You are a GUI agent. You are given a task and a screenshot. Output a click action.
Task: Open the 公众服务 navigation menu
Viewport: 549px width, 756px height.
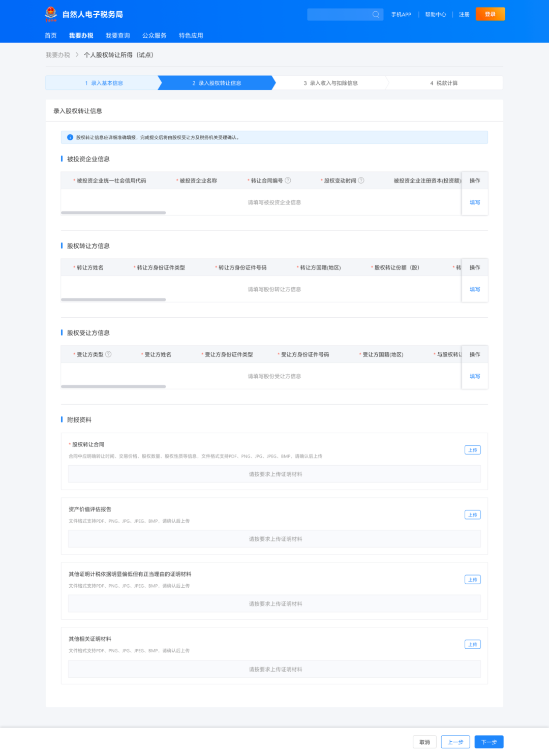(x=154, y=36)
